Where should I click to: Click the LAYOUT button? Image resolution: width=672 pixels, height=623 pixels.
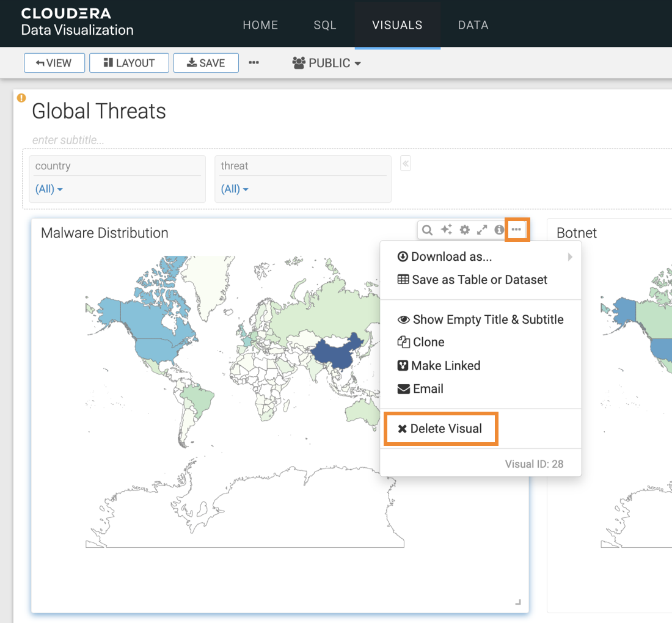pyautogui.click(x=129, y=63)
